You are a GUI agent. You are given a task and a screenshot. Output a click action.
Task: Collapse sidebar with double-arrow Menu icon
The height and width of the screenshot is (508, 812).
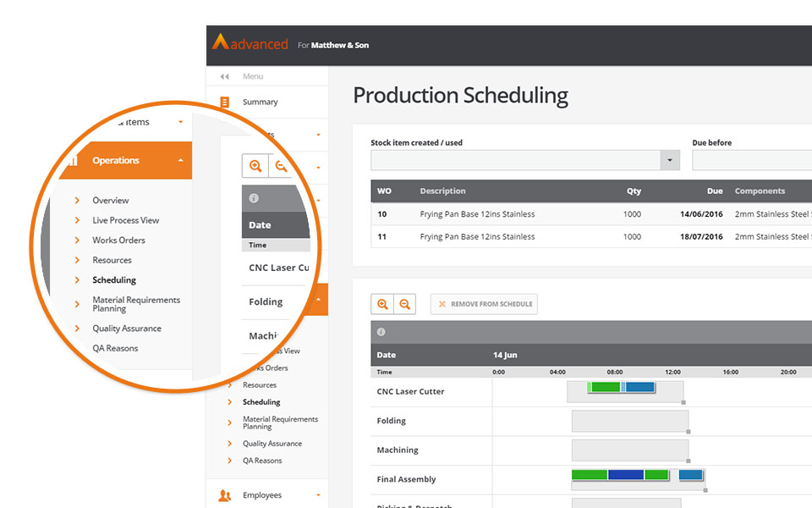coord(224,77)
